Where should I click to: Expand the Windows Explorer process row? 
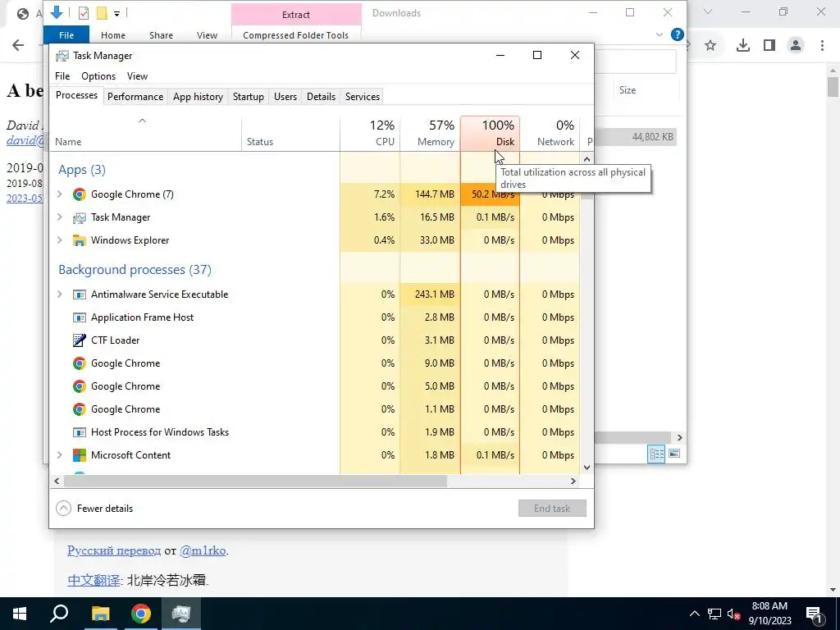pos(59,240)
